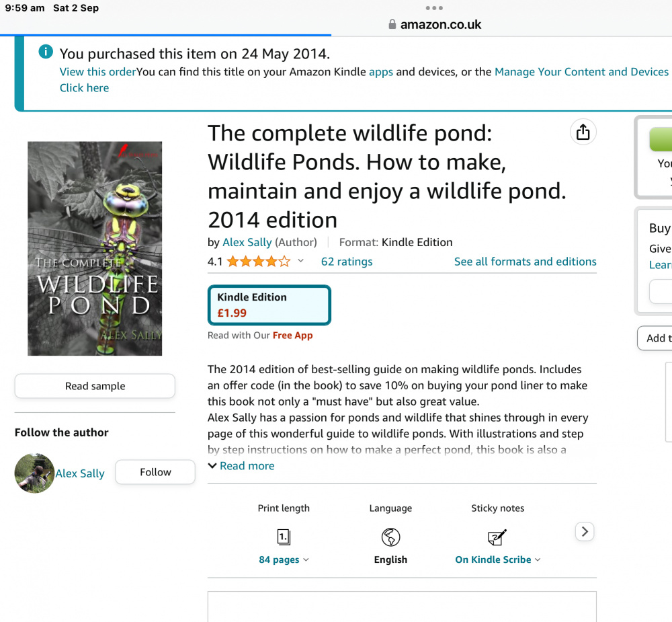Expand the 84 pages dropdown
Screen dimensions: 672x622
click(x=284, y=559)
